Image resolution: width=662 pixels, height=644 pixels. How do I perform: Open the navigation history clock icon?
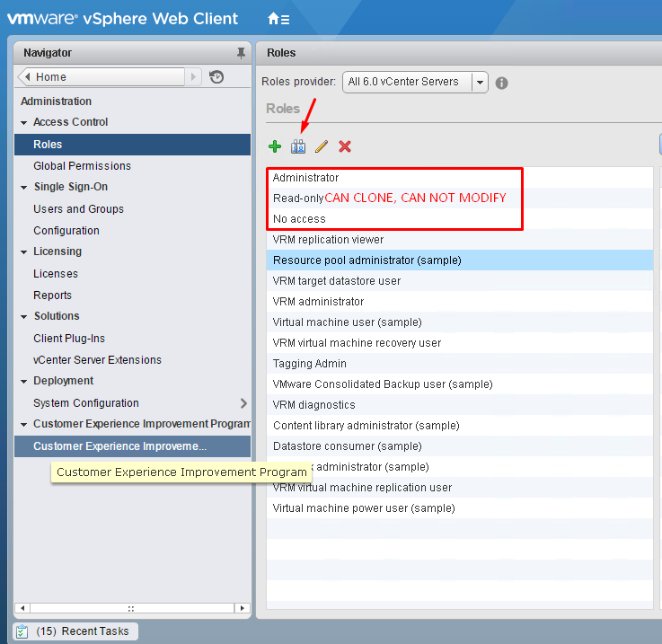coord(216,77)
